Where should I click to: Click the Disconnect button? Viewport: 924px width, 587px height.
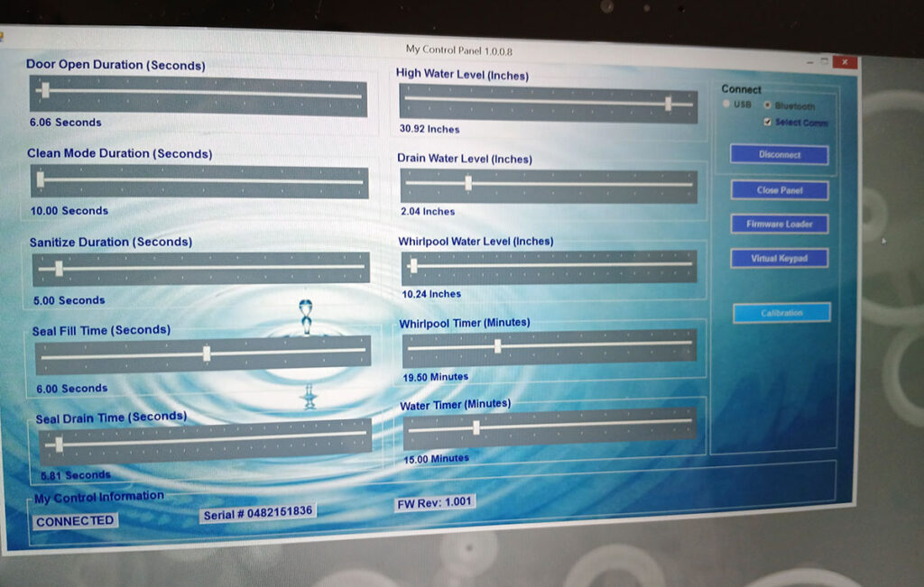779,154
